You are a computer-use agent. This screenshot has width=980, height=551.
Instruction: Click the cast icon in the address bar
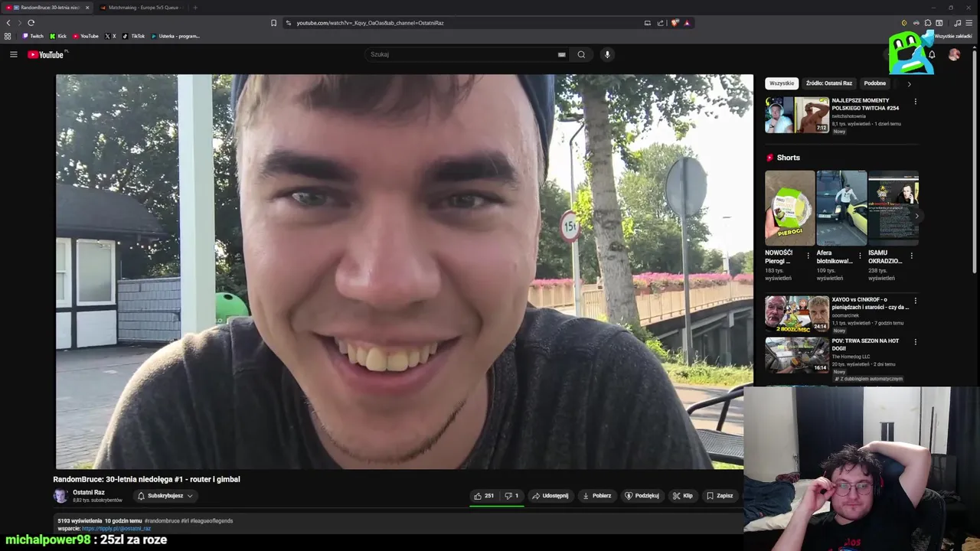tap(647, 23)
